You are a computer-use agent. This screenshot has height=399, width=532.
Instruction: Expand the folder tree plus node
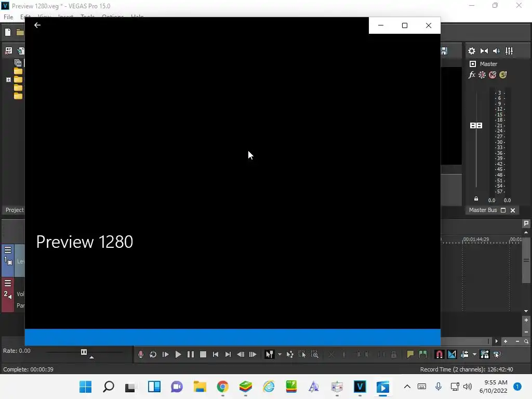(x=8, y=79)
